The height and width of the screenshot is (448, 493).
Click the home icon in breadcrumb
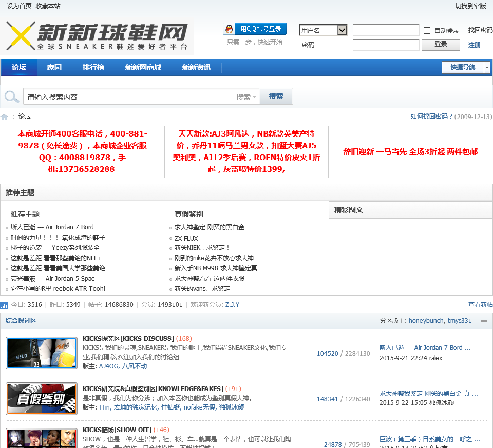pyautogui.click(x=4, y=117)
